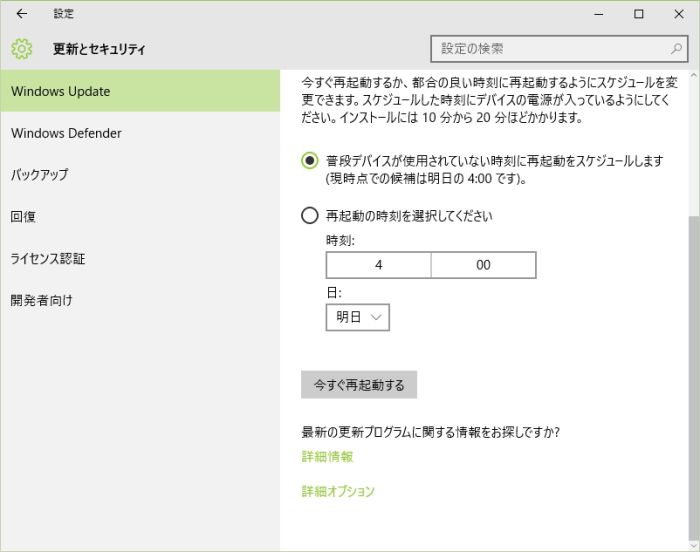The height and width of the screenshot is (552, 700).
Task: Click the settings gear icon
Action: (22, 48)
